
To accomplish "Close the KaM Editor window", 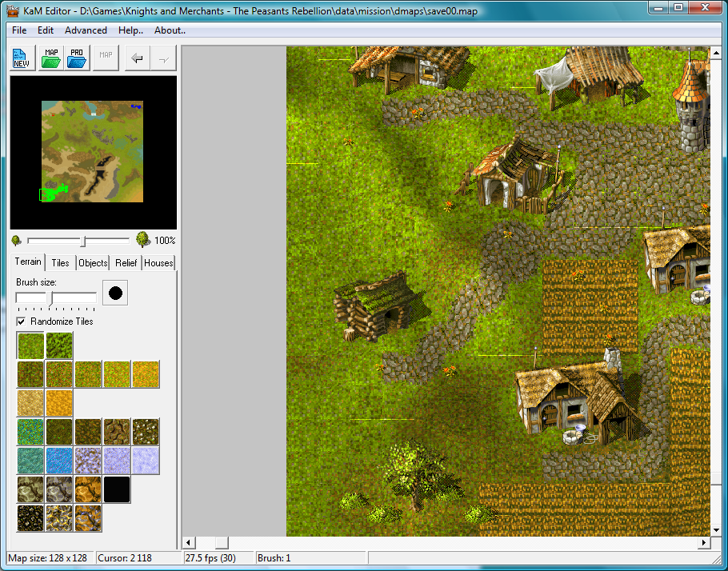I will pos(706,8).
